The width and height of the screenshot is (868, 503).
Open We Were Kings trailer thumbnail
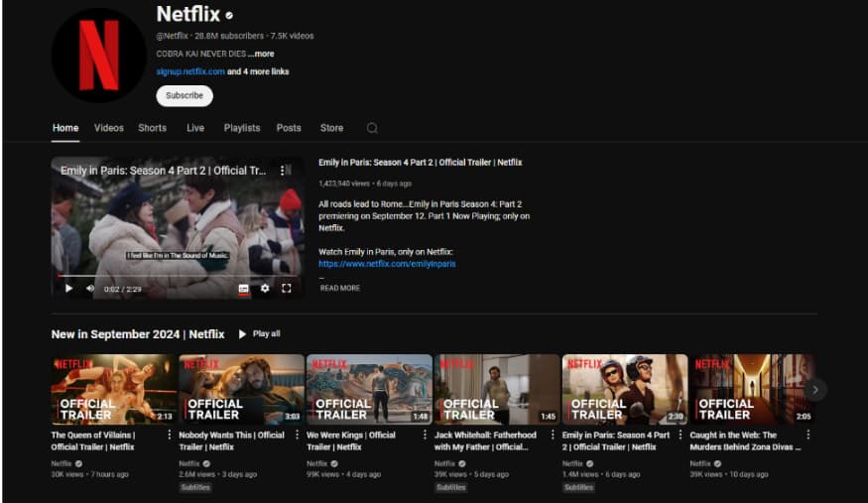point(369,390)
